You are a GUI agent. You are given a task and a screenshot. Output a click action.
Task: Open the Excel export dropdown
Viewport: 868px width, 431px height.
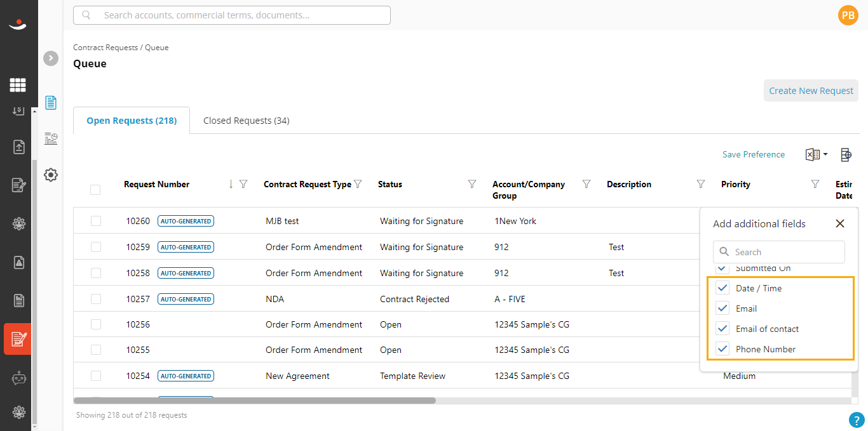(817, 154)
